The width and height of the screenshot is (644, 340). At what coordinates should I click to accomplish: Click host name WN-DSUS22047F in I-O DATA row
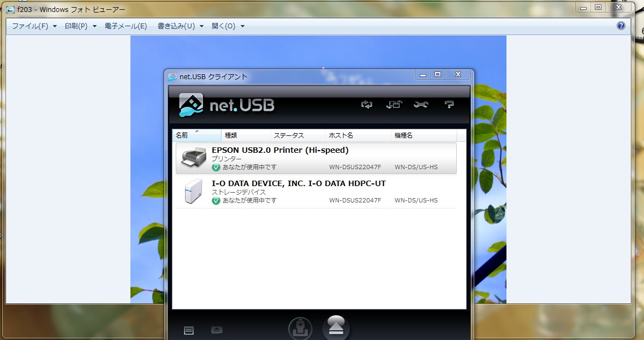(355, 200)
